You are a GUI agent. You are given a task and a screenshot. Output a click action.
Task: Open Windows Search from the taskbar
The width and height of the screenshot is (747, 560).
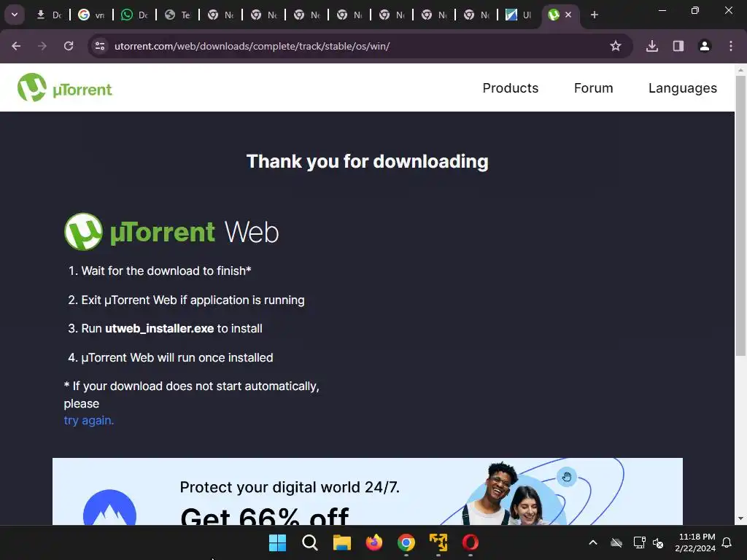[x=309, y=542]
